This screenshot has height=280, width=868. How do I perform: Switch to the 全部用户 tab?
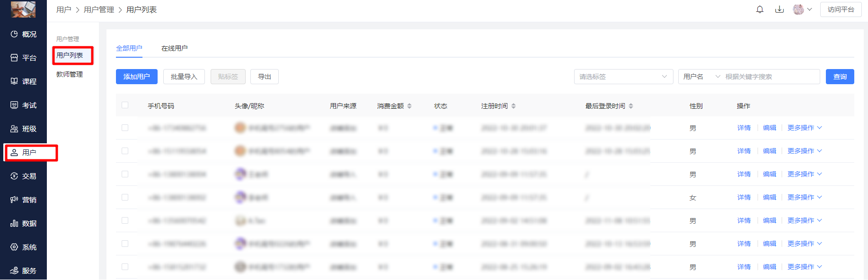click(129, 48)
